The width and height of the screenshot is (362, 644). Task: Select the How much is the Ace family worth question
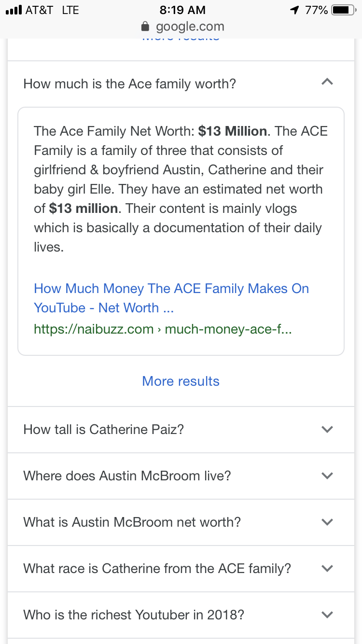130,84
